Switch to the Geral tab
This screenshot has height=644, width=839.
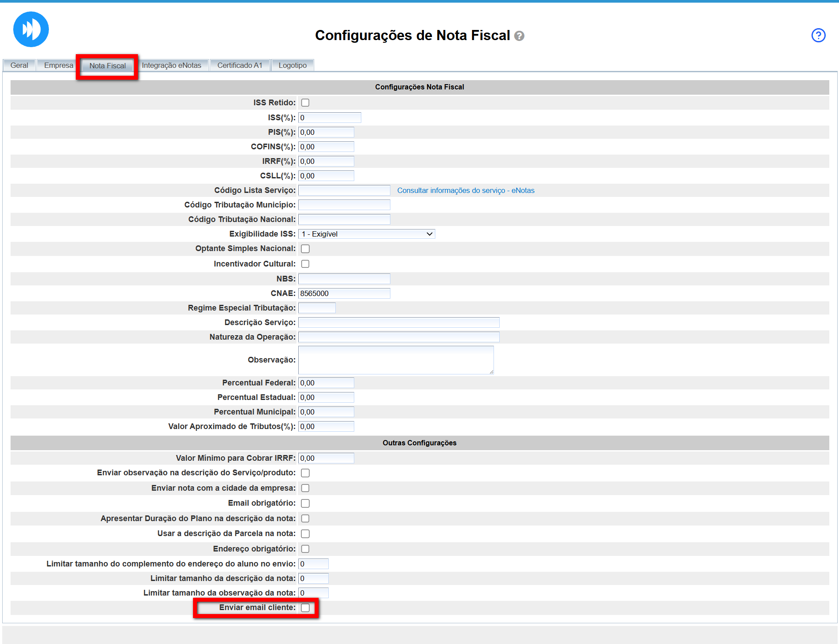coord(19,65)
